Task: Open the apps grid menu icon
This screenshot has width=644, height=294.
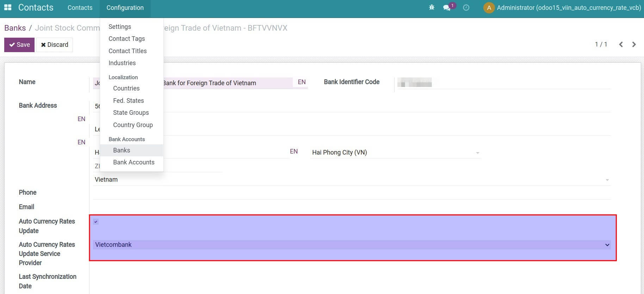Action: click(8, 7)
